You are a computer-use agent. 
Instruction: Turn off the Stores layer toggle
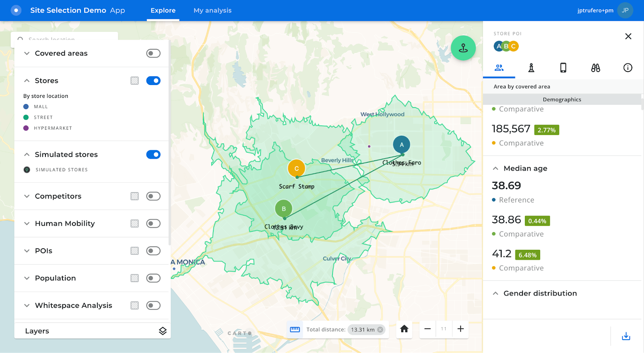[x=153, y=81]
